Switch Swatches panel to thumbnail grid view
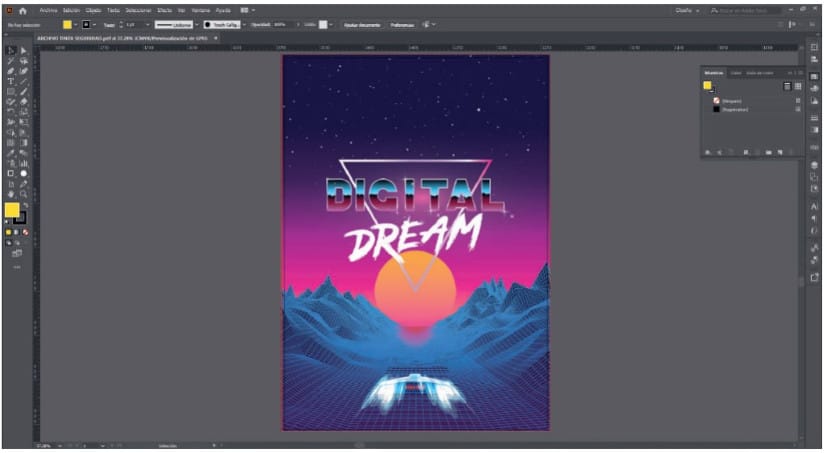Screen dimensions: 827x453 (798, 86)
